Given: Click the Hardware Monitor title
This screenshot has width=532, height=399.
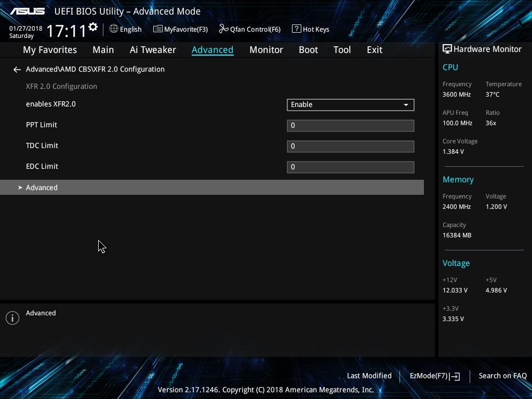Looking at the screenshot, I should 487,49.
